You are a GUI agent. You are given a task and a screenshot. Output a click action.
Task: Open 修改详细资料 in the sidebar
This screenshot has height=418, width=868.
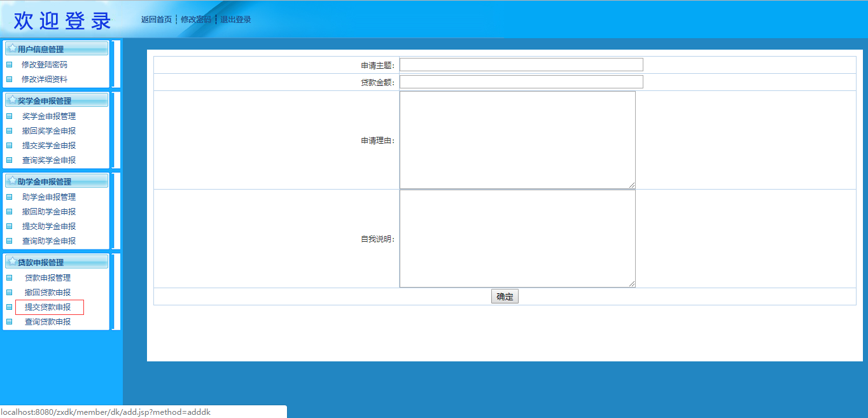(45, 79)
